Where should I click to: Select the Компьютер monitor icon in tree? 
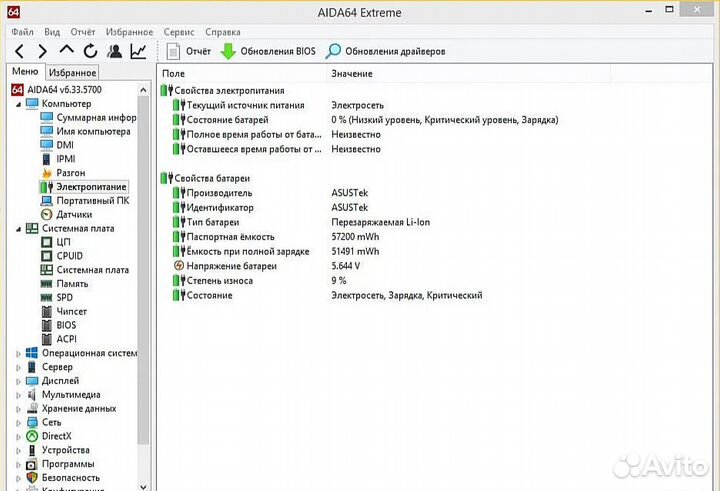pos(32,104)
